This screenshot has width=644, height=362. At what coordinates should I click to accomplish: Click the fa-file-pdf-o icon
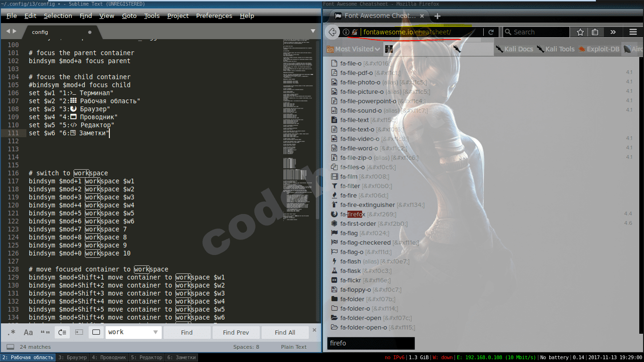point(334,73)
